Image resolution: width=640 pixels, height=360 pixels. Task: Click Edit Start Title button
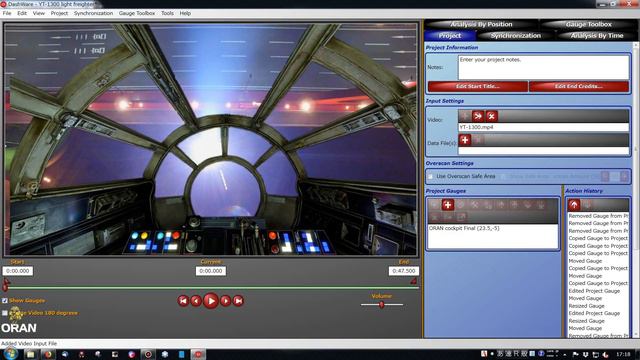tap(478, 87)
